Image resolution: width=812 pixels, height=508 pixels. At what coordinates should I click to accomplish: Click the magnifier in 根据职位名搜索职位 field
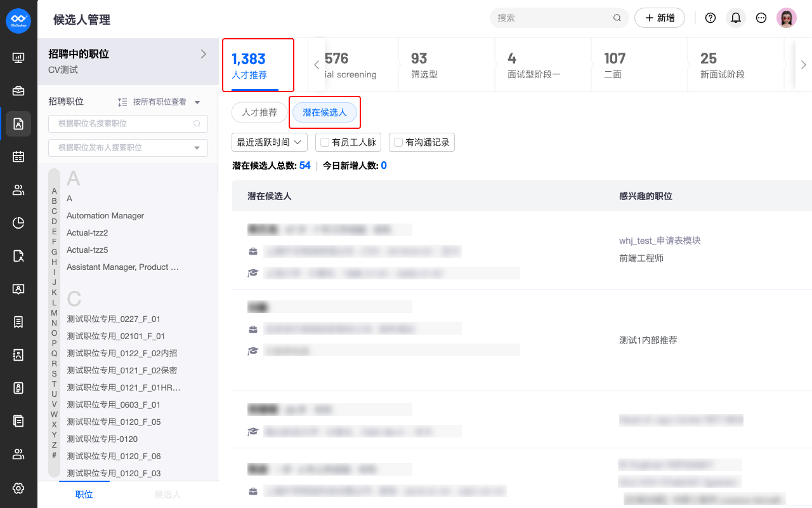pos(197,124)
